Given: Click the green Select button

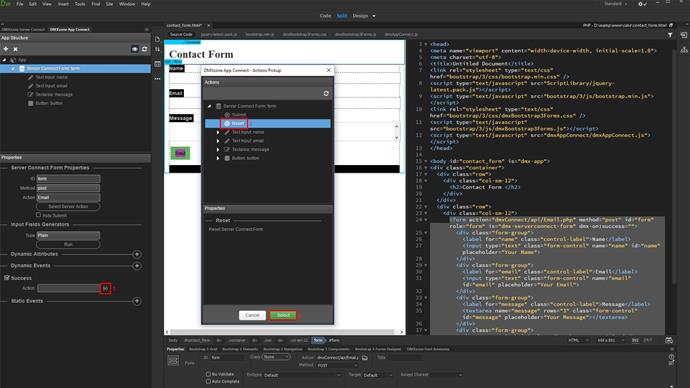Looking at the screenshot, I should click(x=283, y=315).
